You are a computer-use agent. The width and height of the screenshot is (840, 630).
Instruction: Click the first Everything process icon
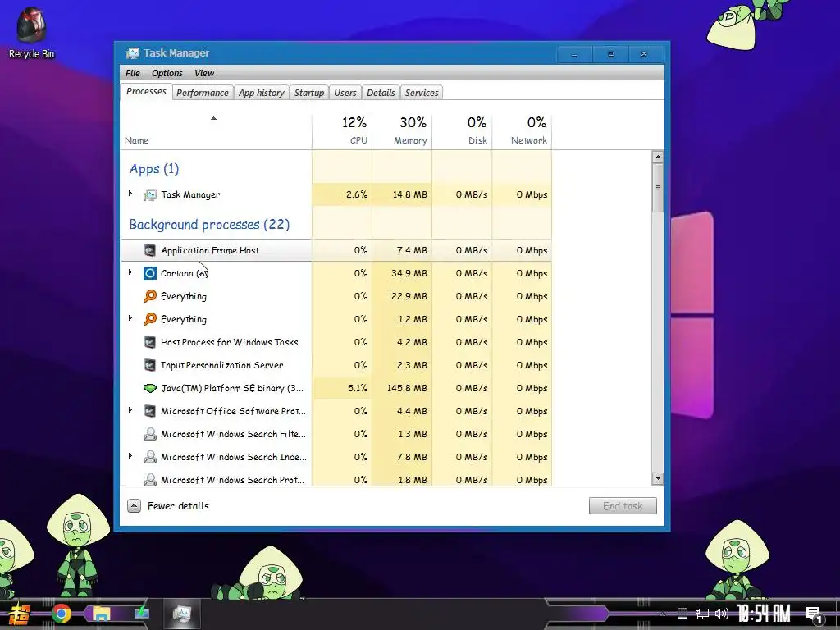coord(150,296)
